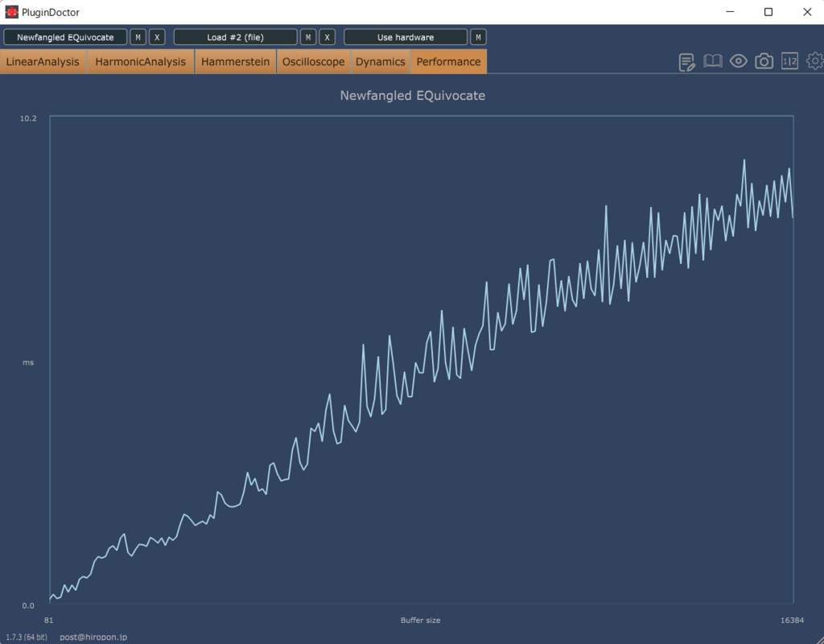Open the notes editor icon
The height and width of the screenshot is (644, 824).
(687, 62)
